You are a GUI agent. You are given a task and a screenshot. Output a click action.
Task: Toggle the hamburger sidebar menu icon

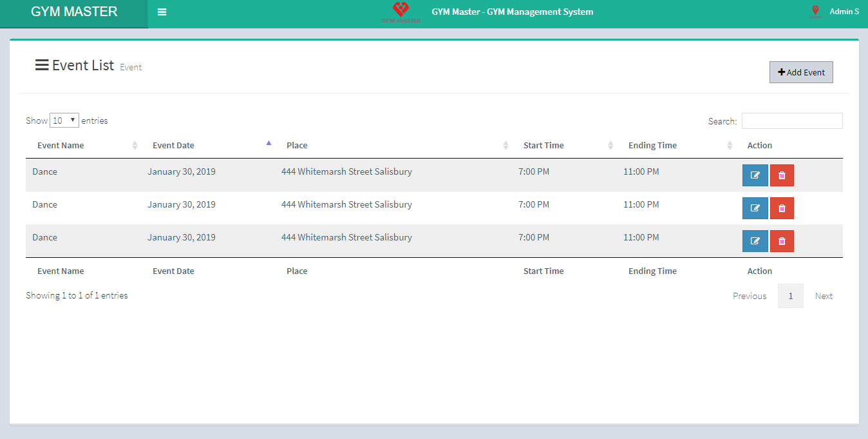[x=162, y=12]
